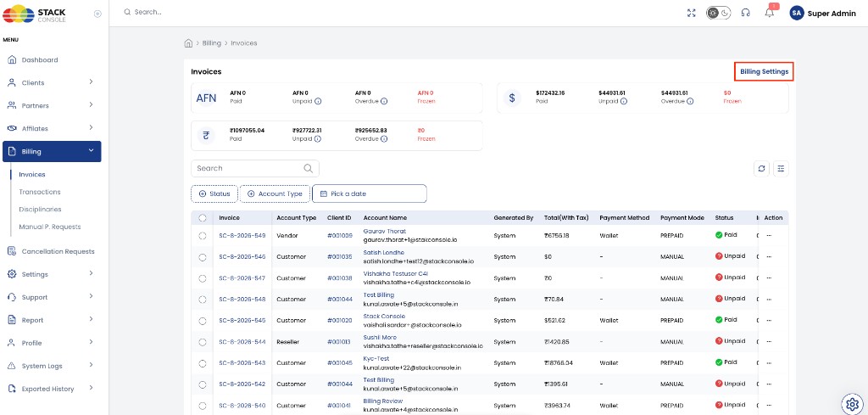Viewport: 868px width, 415px height.
Task: Focus the invoice Search field
Action: coord(255,168)
